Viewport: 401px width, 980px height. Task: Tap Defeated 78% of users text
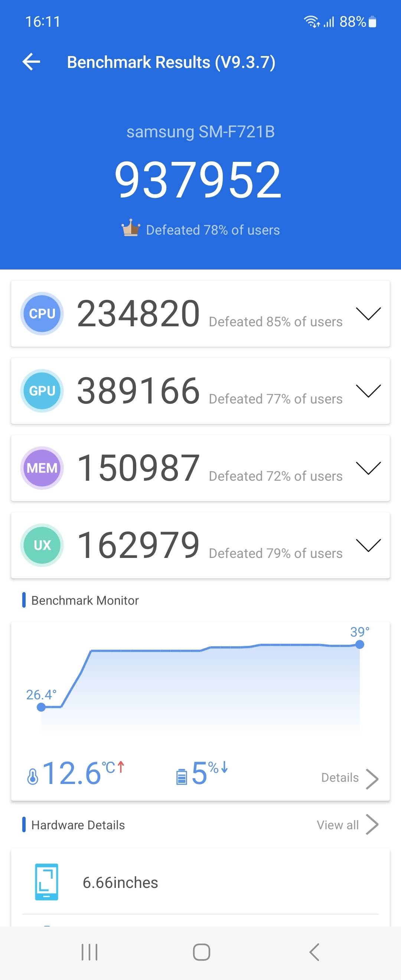point(213,230)
